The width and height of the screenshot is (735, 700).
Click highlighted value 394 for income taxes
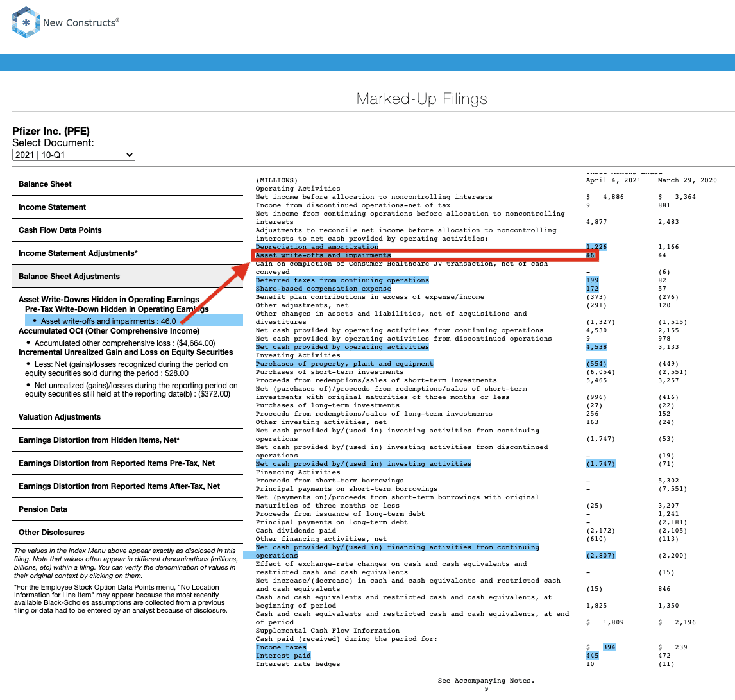[609, 647]
